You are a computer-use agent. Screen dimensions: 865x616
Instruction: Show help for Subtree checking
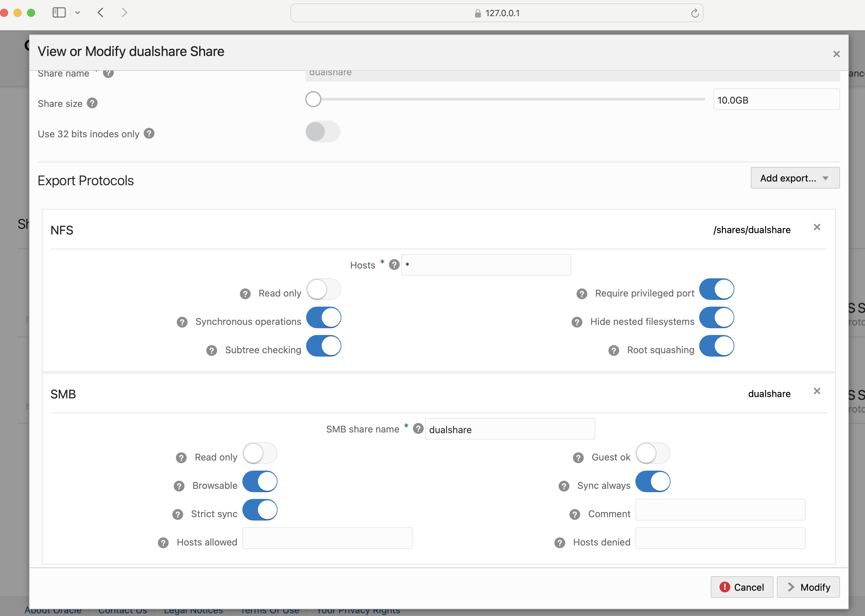tap(212, 350)
